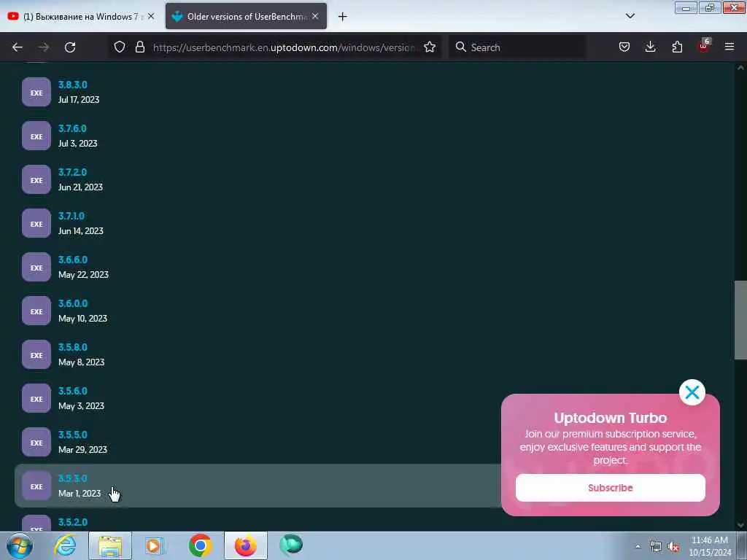This screenshot has height=560, width=747.
Task: Open the teal globe browser icon in taskbar
Action: tap(291, 545)
